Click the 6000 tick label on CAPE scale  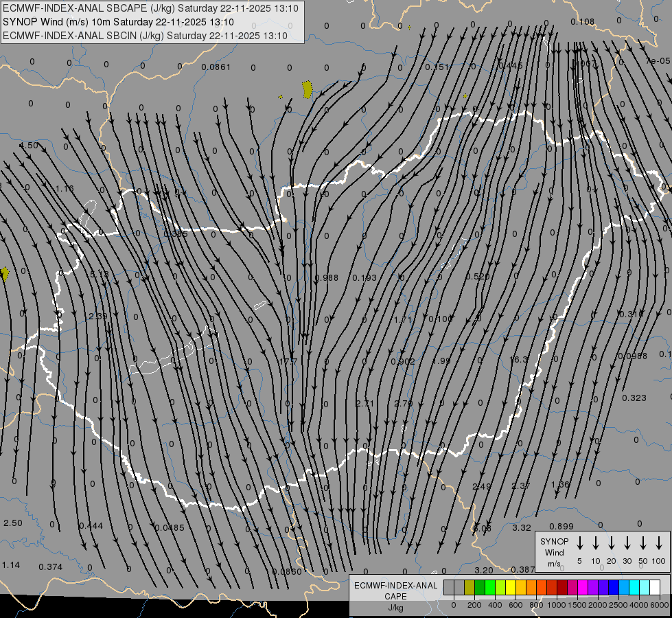click(660, 605)
